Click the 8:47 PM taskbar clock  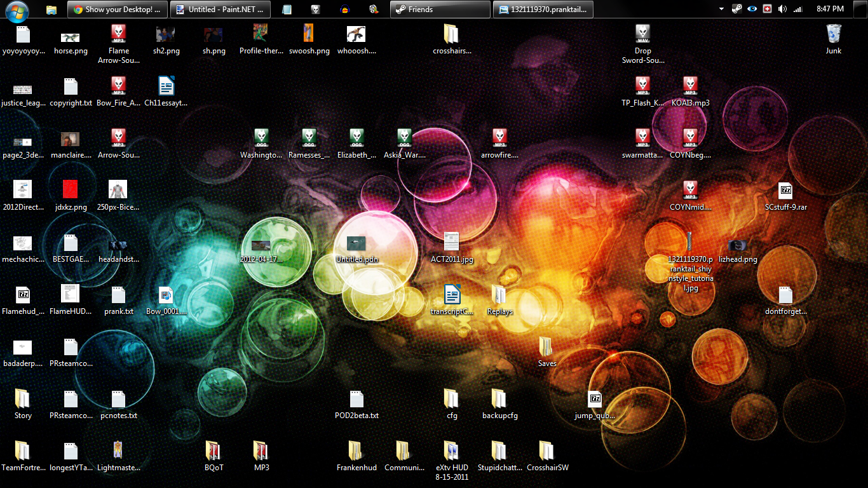(830, 9)
